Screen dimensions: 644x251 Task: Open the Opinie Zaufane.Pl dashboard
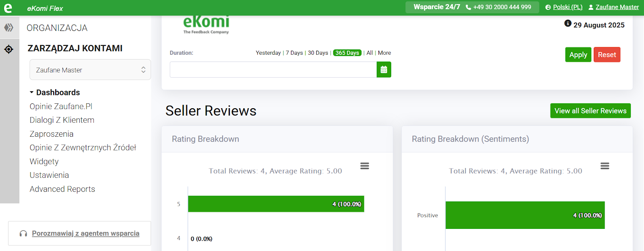[x=61, y=106]
